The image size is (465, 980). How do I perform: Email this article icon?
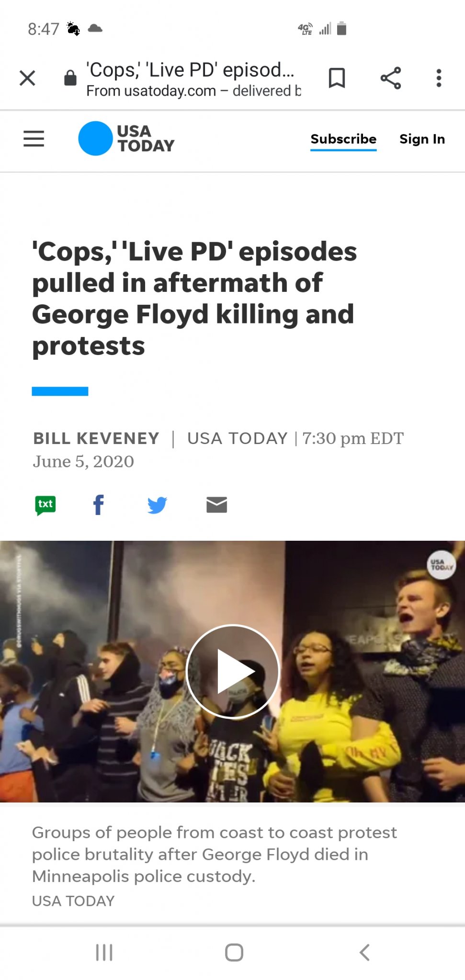pyautogui.click(x=216, y=505)
